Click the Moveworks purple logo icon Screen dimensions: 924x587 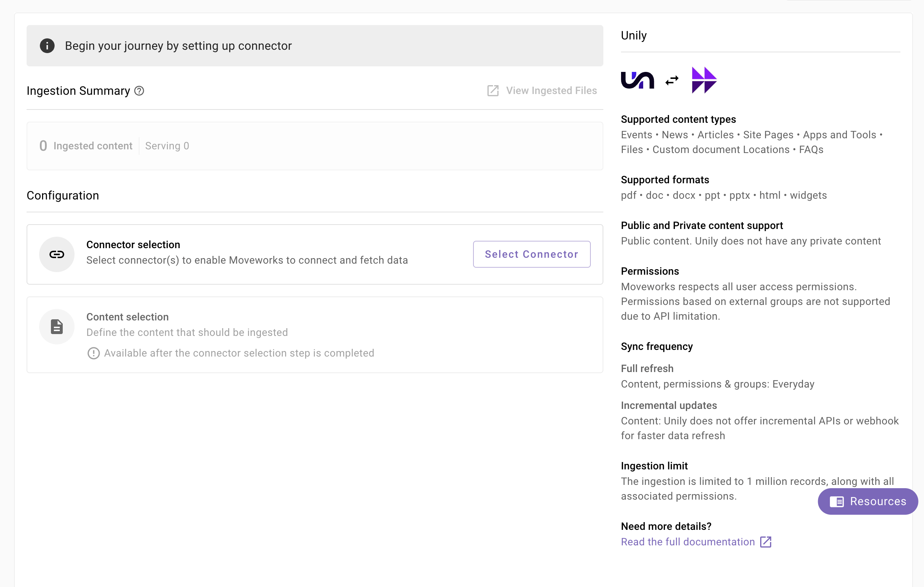tap(704, 80)
